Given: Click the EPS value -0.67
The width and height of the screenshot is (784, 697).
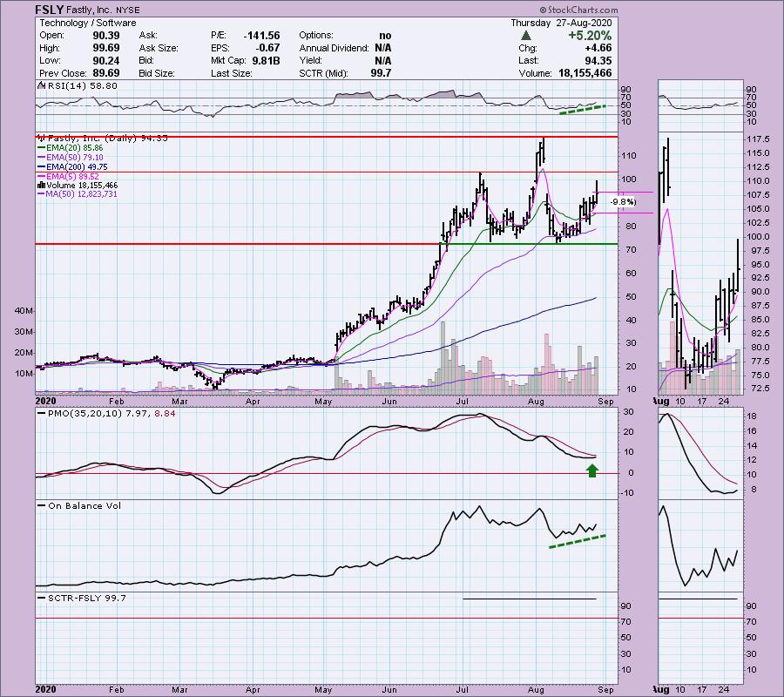Looking at the screenshot, I should pyautogui.click(x=268, y=48).
